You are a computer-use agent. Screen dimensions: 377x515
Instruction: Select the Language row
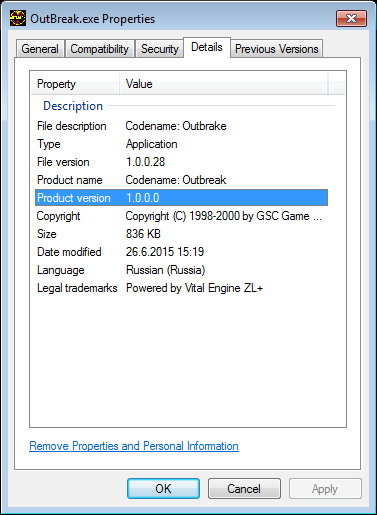click(x=181, y=270)
